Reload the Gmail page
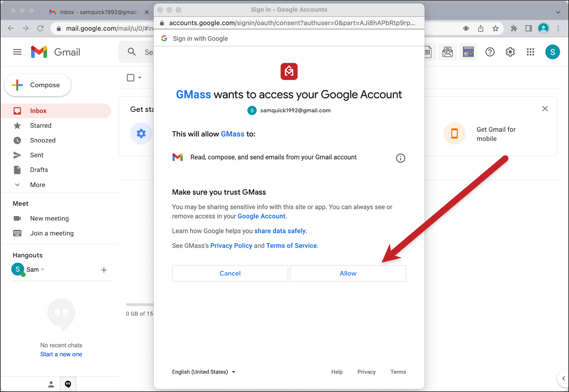Image resolution: width=569 pixels, height=392 pixels. coord(41,28)
